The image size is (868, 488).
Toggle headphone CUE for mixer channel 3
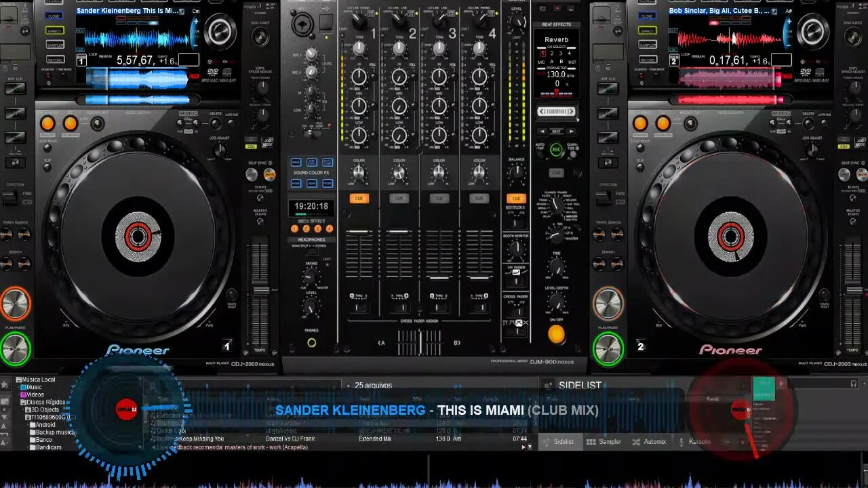[x=439, y=199]
